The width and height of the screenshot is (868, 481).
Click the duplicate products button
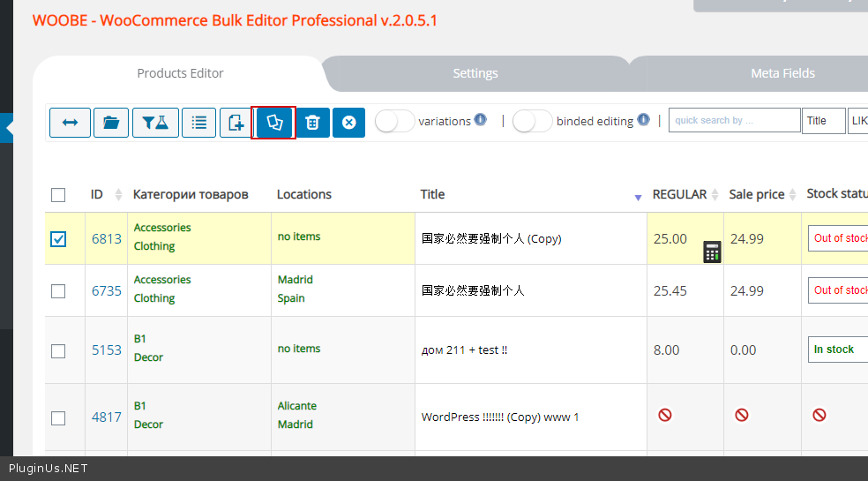273,123
